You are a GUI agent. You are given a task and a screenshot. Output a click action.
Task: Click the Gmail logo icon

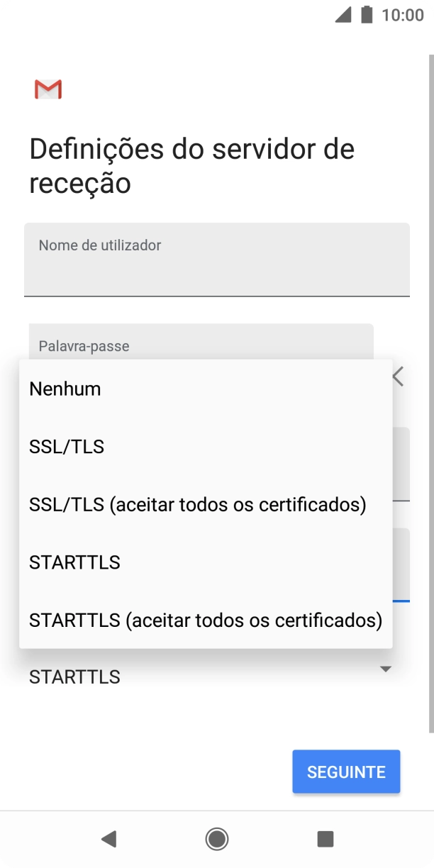click(47, 89)
